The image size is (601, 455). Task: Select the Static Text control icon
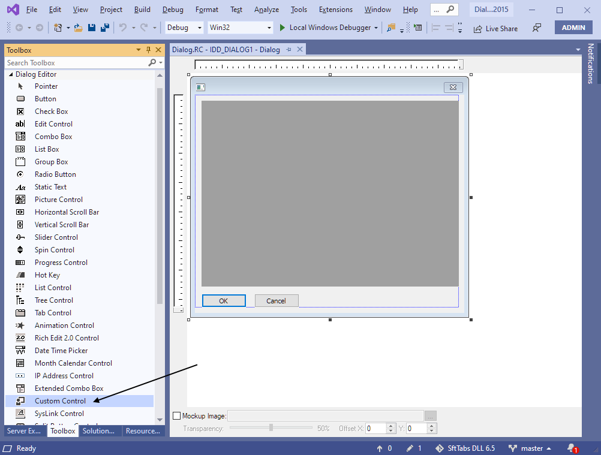(x=20, y=187)
